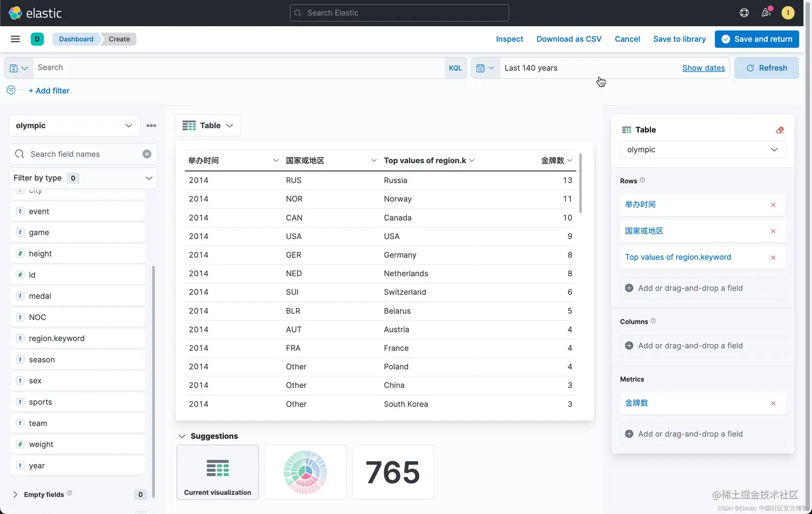Viewport: 812px width, 514px height.
Task: Click the green D space avatar
Action: pos(37,39)
